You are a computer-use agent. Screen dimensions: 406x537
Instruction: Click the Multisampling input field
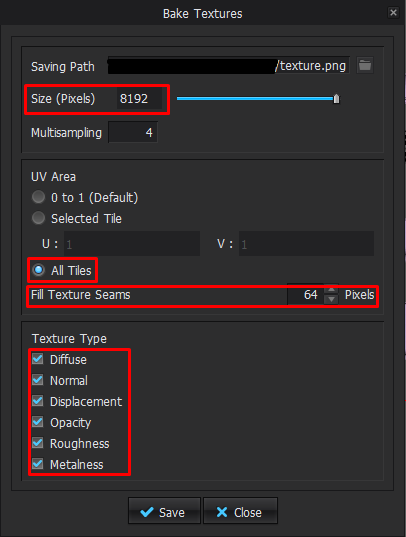[133, 132]
